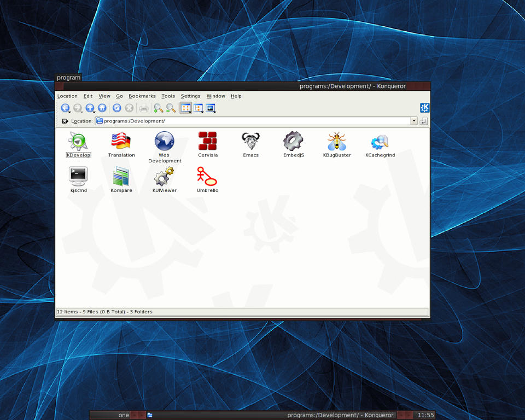The width and height of the screenshot is (525, 420).
Task: Toggle the Icon View mode button
Action: 186,108
